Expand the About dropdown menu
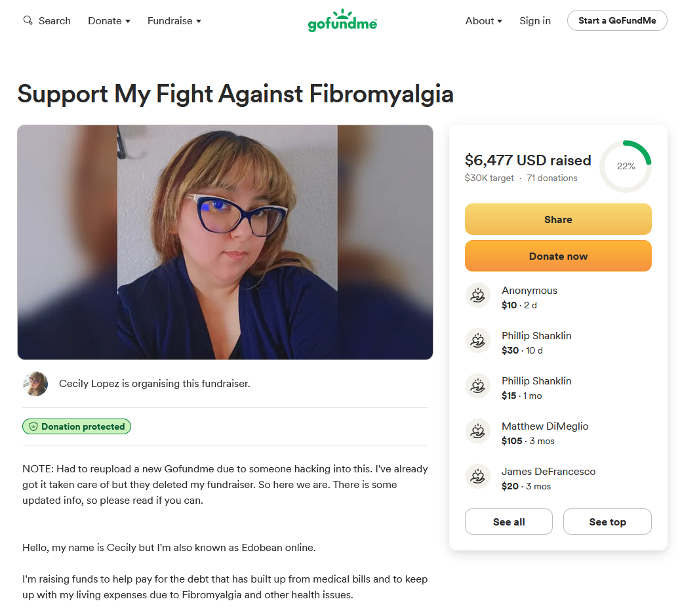Image resolution: width=680 pixels, height=616 pixels. click(483, 21)
